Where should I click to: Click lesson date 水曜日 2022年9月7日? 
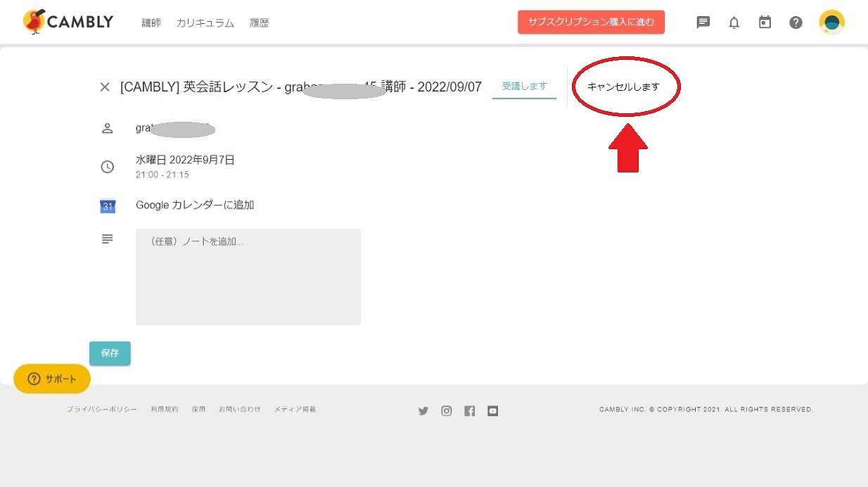point(185,160)
